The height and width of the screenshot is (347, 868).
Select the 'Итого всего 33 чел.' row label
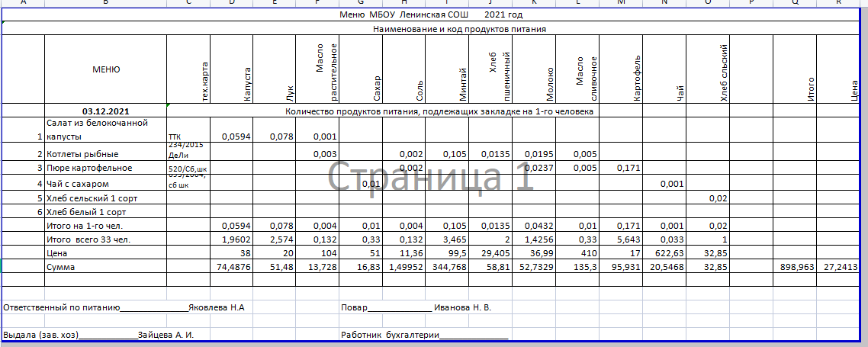point(88,239)
